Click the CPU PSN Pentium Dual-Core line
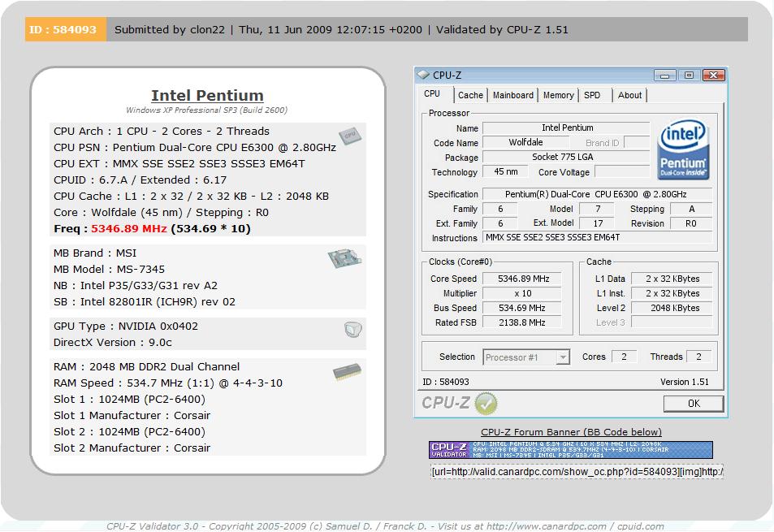Image resolution: width=774 pixels, height=532 pixels. [x=195, y=148]
